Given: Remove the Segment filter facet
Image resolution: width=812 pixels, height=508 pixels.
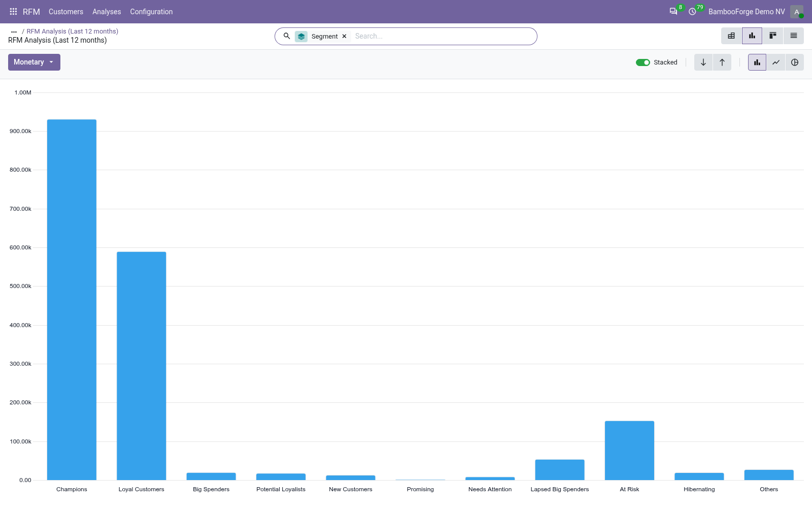Looking at the screenshot, I should point(344,36).
